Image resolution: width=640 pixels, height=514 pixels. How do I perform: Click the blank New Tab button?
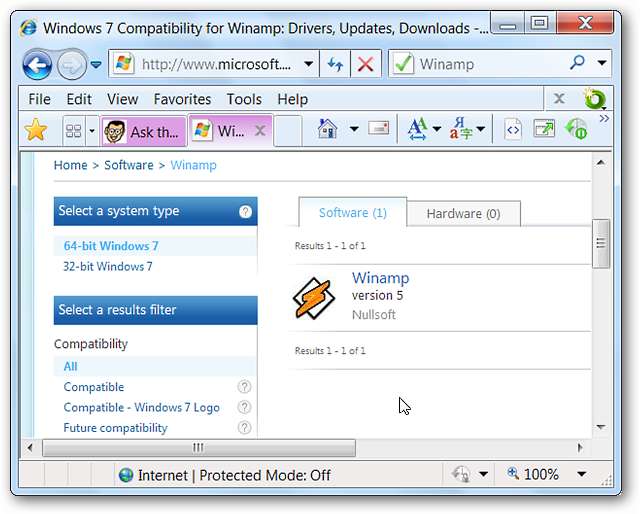click(x=288, y=131)
